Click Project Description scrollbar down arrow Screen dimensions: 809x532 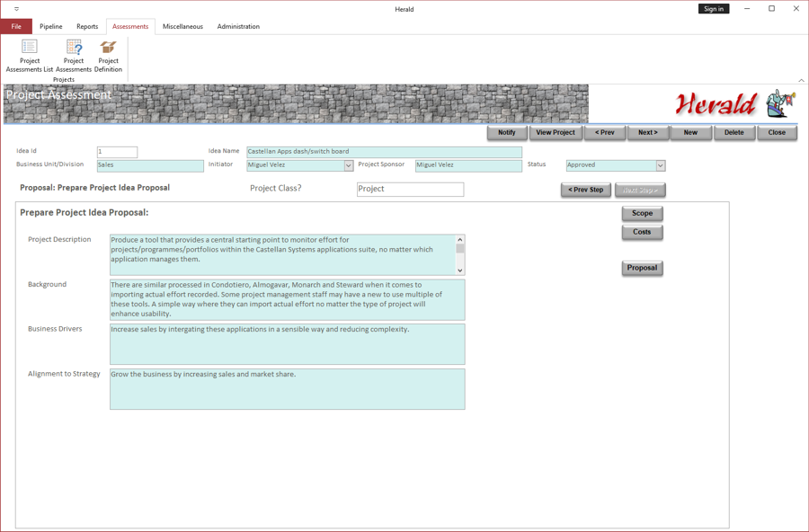[x=460, y=270]
